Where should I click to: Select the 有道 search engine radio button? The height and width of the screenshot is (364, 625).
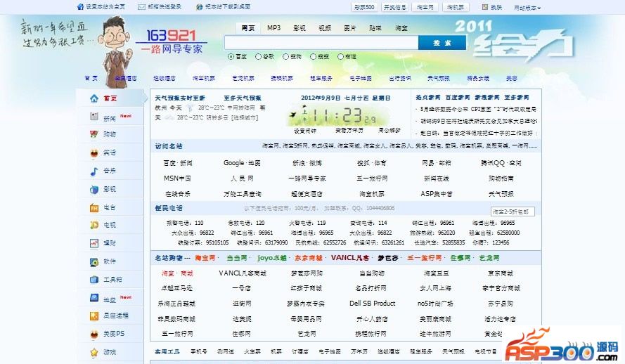pos(340,56)
